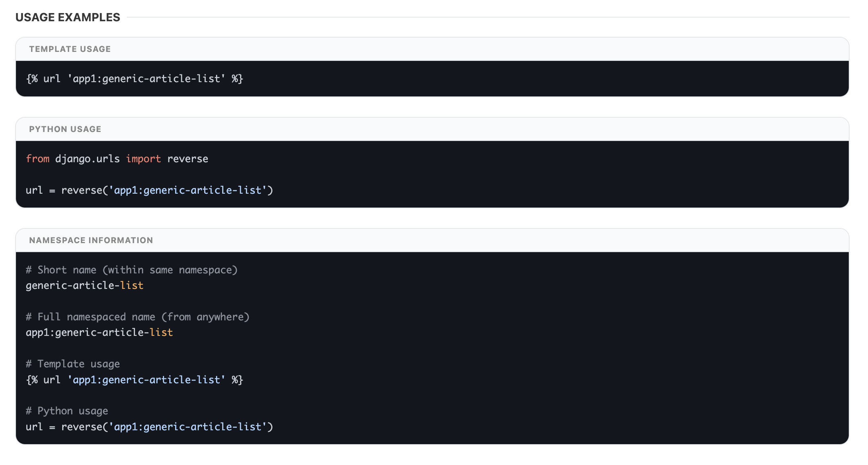
Task: Click the USAGE EXAMPLES section heading
Action: pos(68,17)
